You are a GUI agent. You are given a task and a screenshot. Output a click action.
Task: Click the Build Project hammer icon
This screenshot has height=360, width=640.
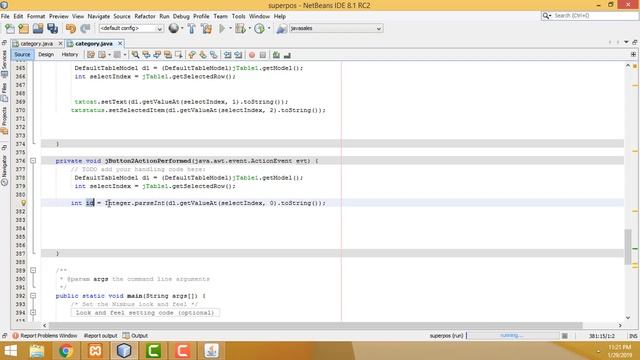click(191, 28)
